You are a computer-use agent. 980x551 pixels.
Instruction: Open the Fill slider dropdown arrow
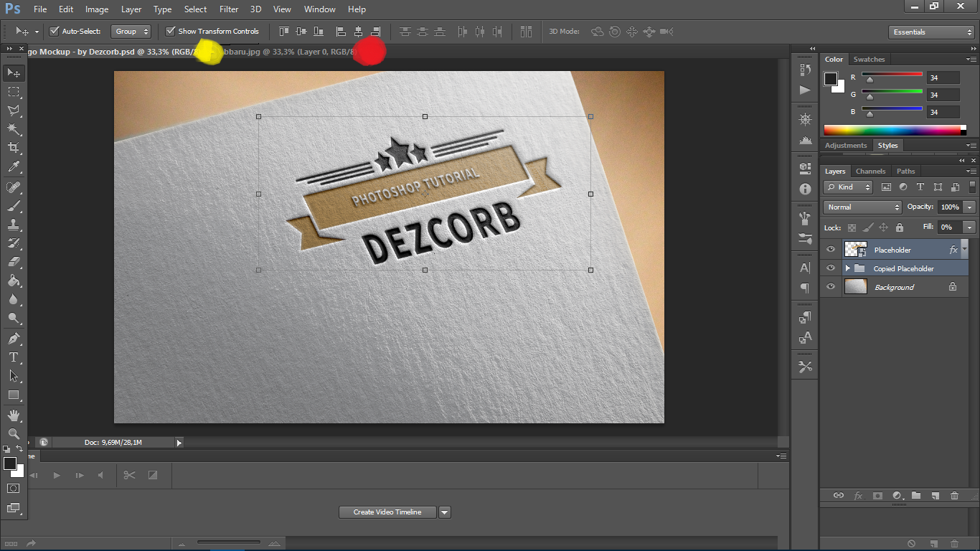(970, 227)
